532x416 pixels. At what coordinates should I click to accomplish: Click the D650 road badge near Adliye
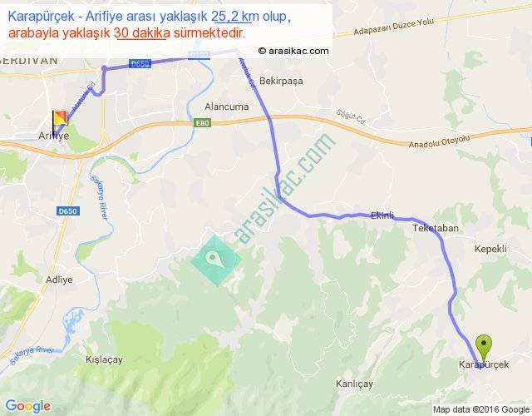point(68,211)
